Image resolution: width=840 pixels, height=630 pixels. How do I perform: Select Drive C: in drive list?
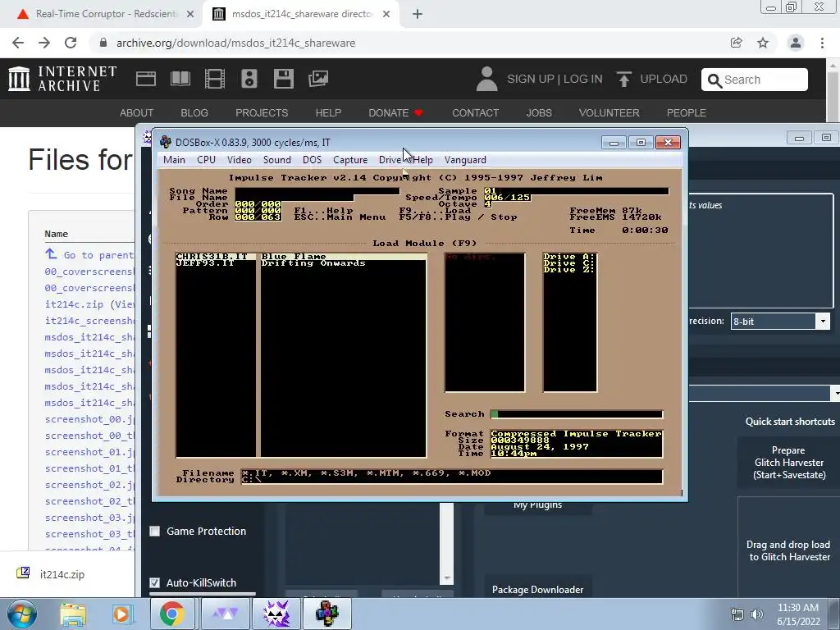pyautogui.click(x=569, y=263)
